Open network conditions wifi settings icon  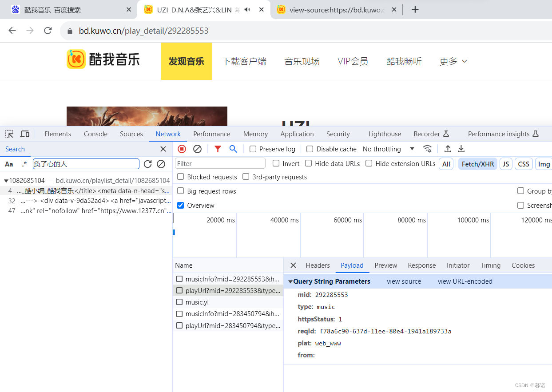[427, 149]
